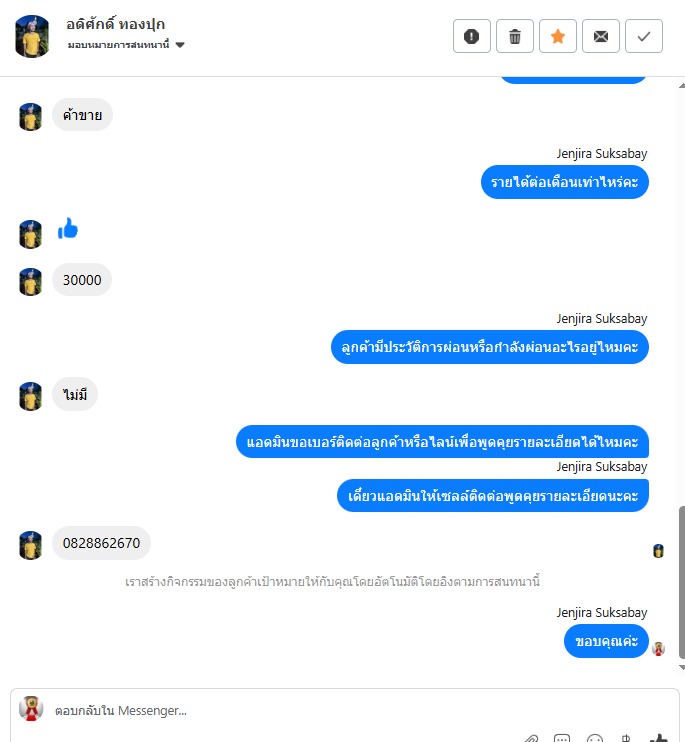Viewport: 685px width, 742px height.
Task: Click the อดิศักดิ์ ทองปุก contact name
Action: [115, 24]
